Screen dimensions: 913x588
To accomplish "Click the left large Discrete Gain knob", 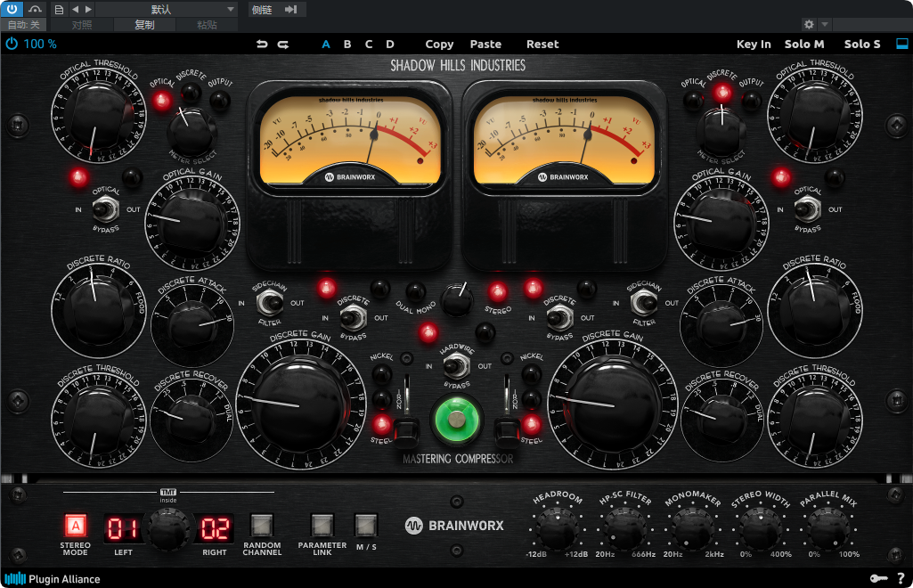I will click(x=300, y=405).
